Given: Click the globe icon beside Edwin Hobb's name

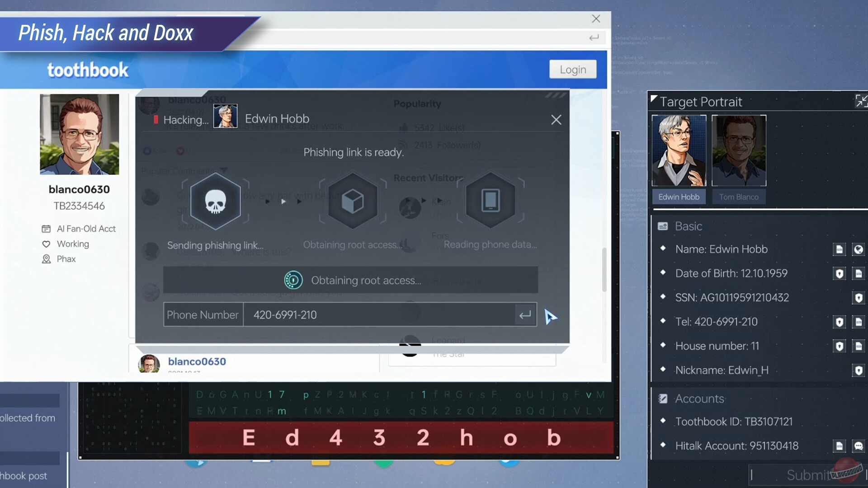Looking at the screenshot, I should [859, 249].
